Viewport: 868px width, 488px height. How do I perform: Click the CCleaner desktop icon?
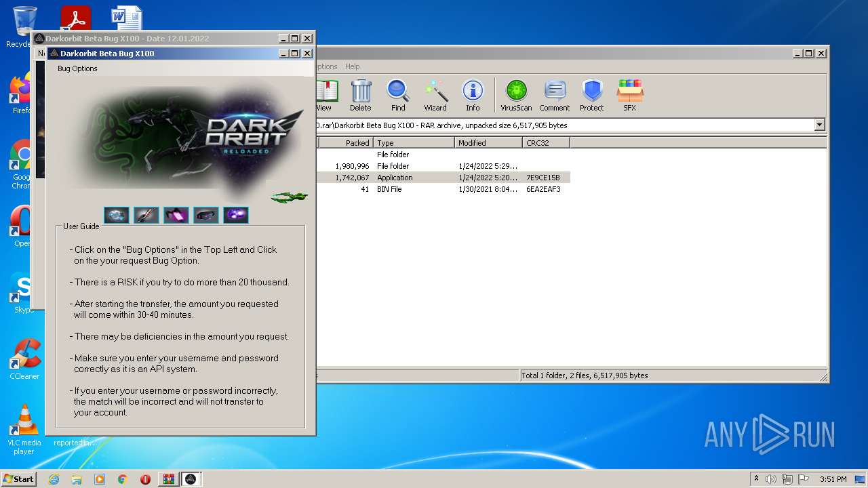24,359
